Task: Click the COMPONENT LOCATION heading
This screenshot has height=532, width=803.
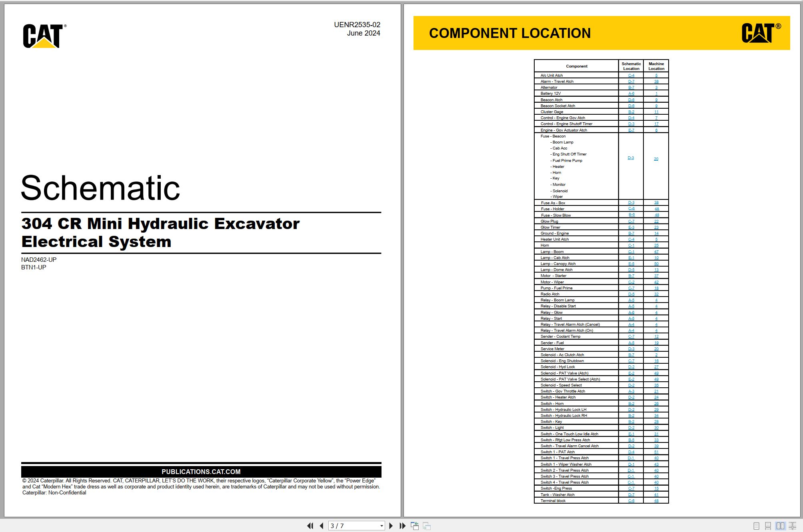Action: pyautogui.click(x=510, y=33)
